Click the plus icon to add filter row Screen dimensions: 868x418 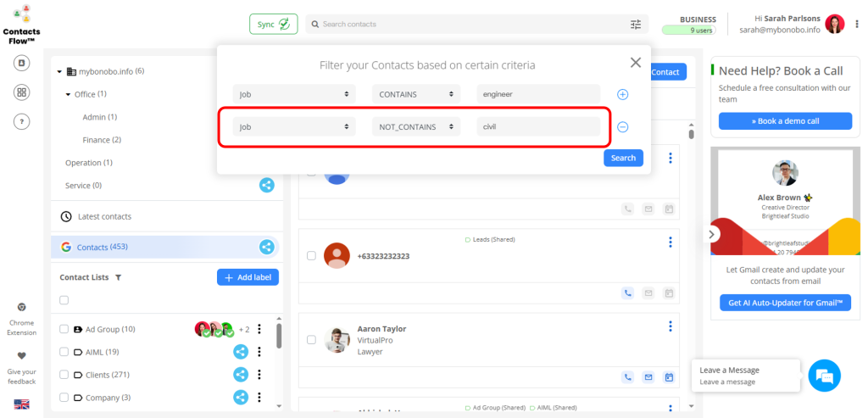click(622, 95)
